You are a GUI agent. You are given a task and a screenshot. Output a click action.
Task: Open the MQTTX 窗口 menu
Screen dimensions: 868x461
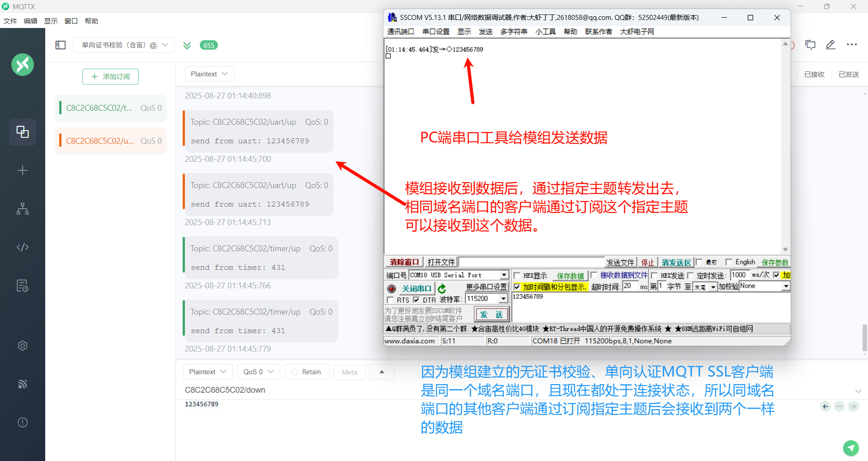(x=71, y=21)
